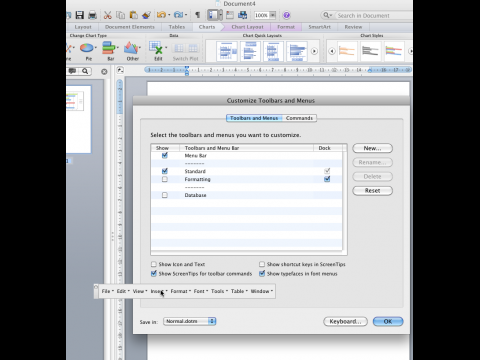
Task: Click the Sidebar view icon in the toolbar
Action: click(x=213, y=15)
